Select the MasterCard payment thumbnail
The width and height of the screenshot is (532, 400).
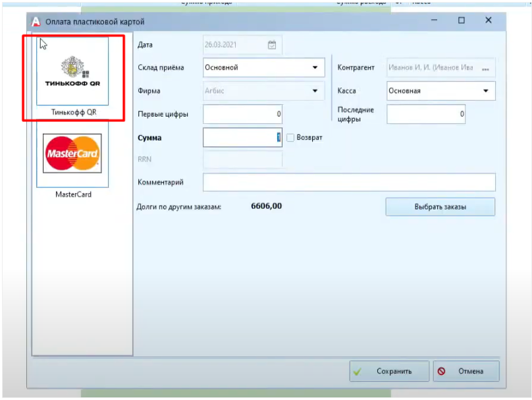(x=72, y=154)
